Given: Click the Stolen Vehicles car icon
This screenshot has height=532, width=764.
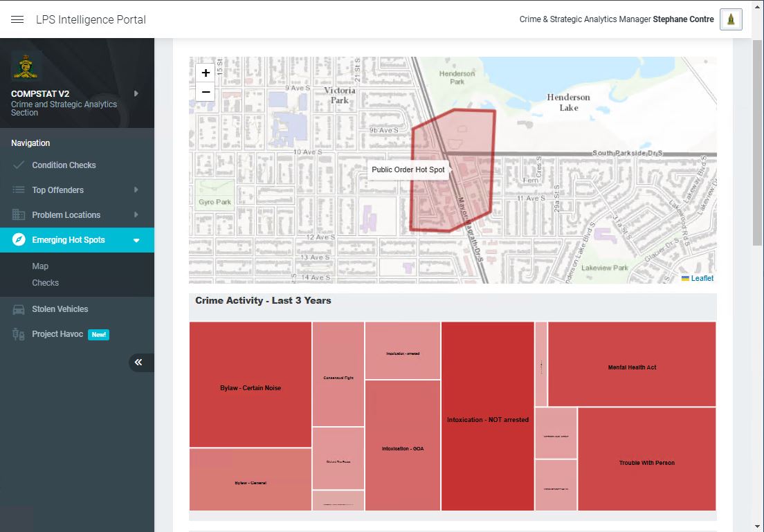Looking at the screenshot, I should (x=19, y=309).
